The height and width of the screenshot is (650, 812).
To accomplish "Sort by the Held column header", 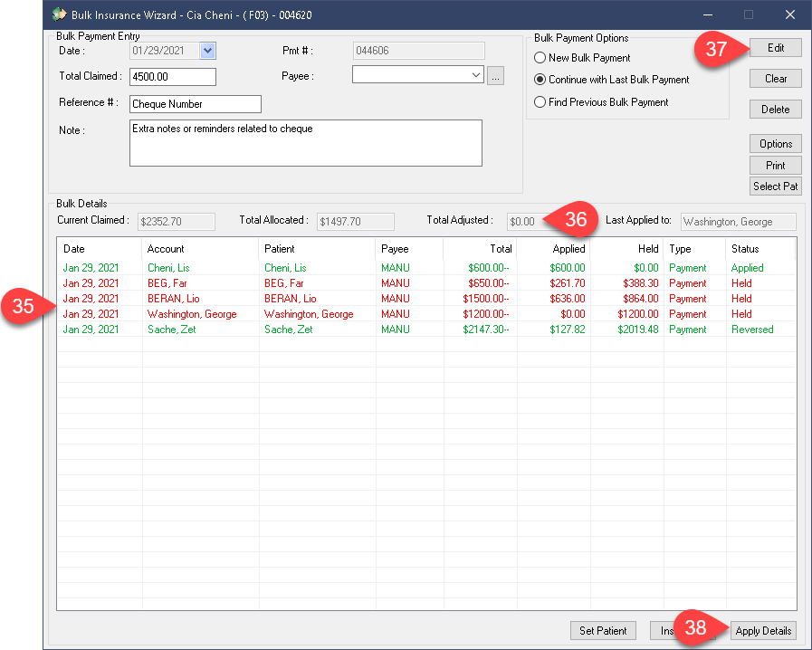I will tap(626, 249).
